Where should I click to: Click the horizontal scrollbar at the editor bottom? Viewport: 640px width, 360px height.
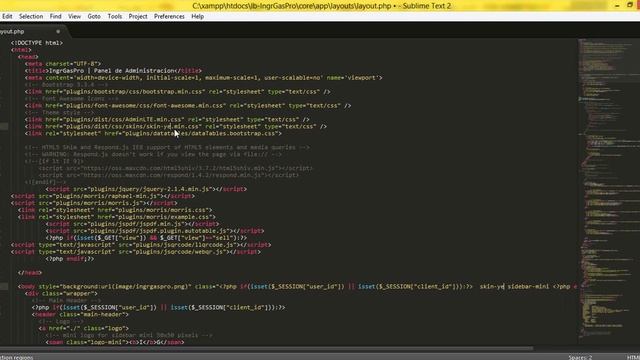pos(267,349)
